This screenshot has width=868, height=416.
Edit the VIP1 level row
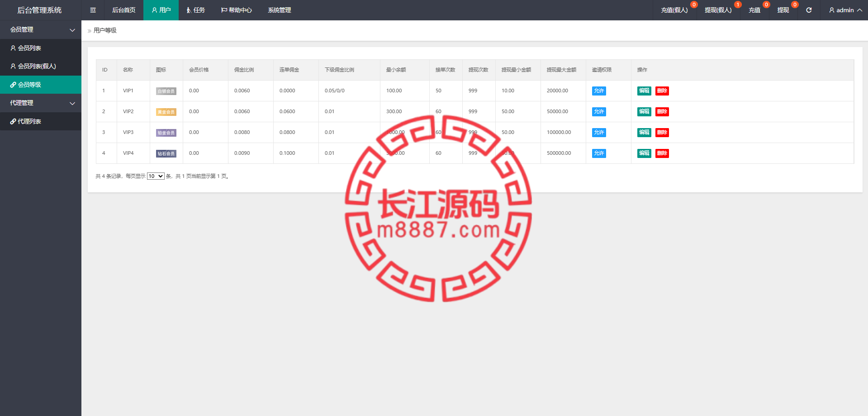644,91
